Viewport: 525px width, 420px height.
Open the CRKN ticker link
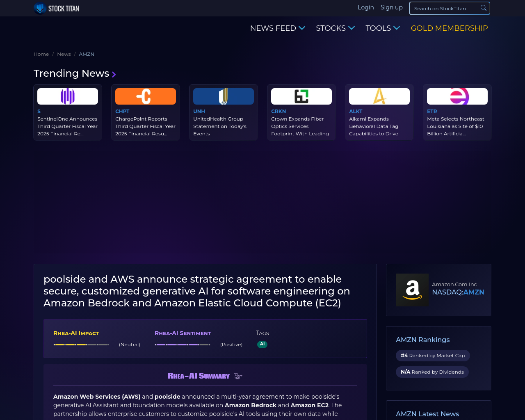click(x=278, y=112)
